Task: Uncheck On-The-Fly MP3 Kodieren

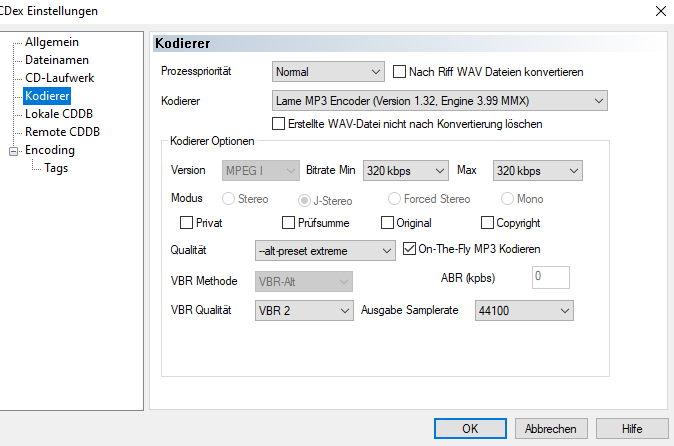Action: (x=409, y=248)
